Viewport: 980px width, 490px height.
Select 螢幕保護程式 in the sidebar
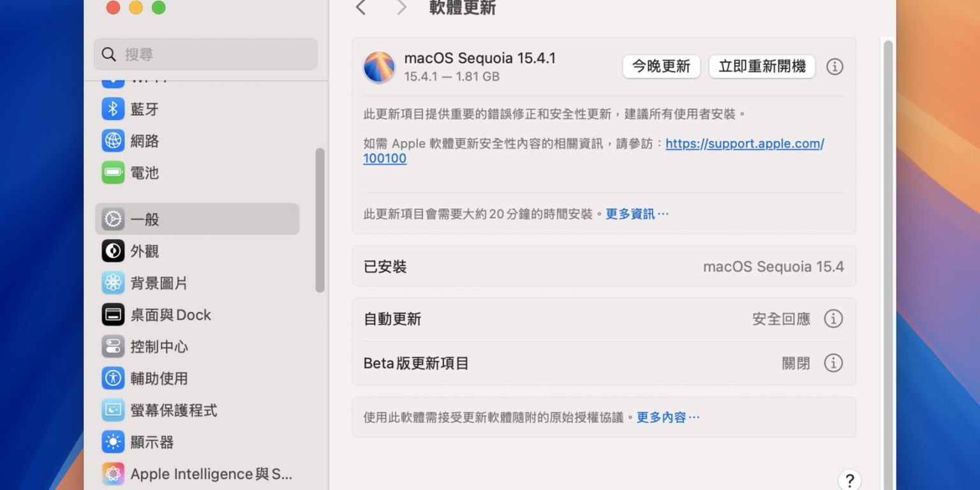coord(174,410)
